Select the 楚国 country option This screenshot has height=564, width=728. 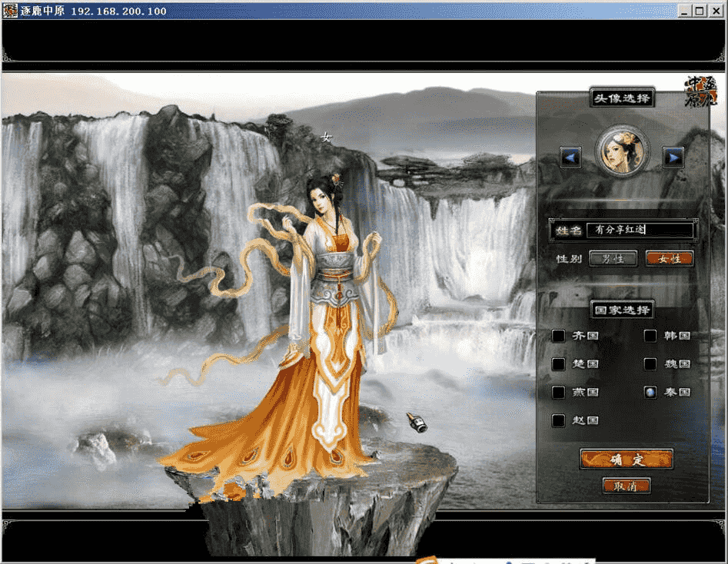tap(559, 364)
